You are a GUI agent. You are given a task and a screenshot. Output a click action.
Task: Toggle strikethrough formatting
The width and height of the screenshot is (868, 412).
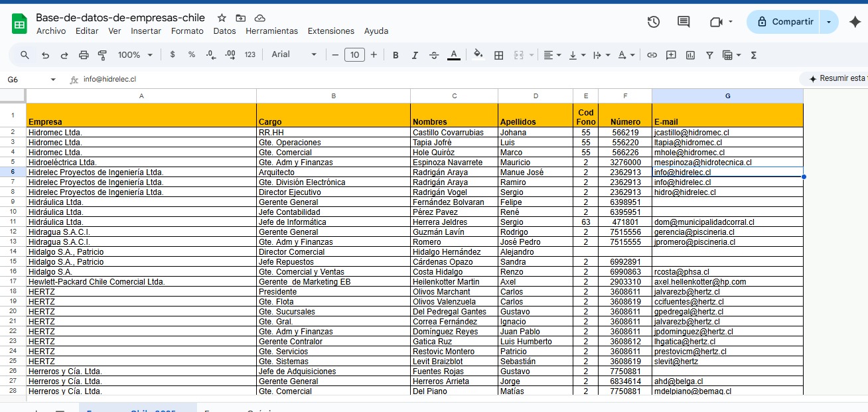click(434, 55)
